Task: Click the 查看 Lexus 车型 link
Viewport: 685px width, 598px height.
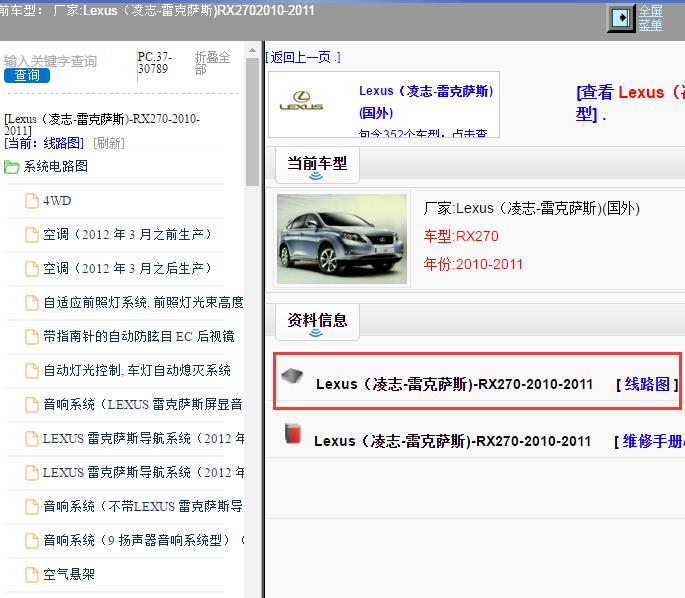Action: click(x=630, y=103)
